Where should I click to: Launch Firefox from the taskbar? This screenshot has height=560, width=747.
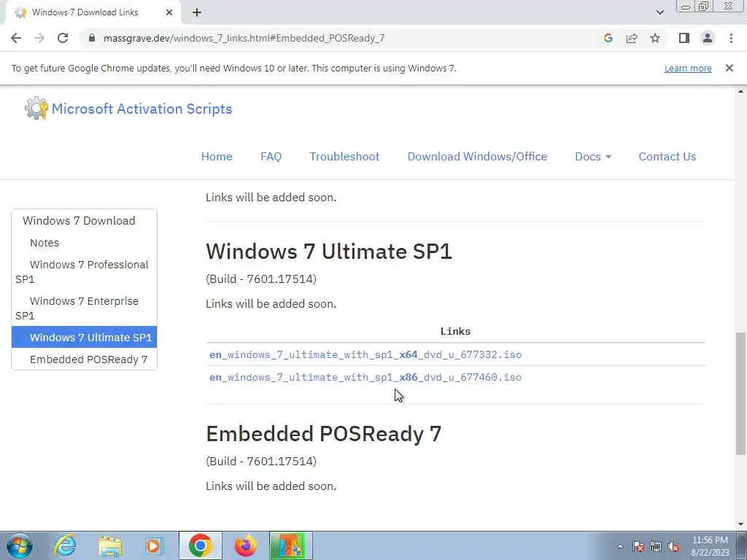click(246, 545)
